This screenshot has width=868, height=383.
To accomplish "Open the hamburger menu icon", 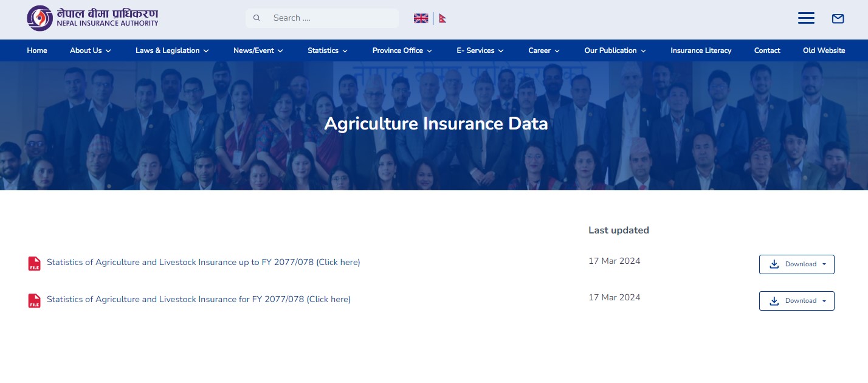I will 806,18.
